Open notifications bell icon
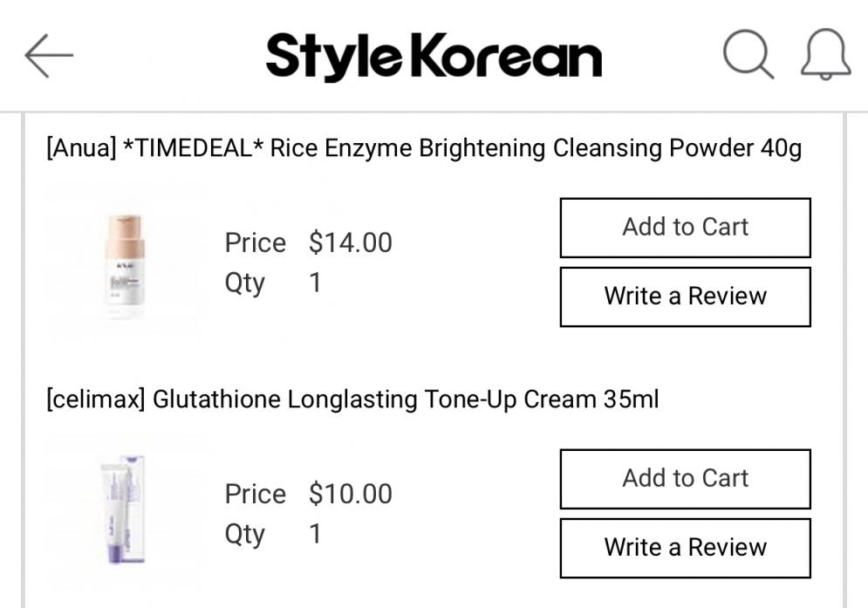868x608 pixels. point(825,54)
